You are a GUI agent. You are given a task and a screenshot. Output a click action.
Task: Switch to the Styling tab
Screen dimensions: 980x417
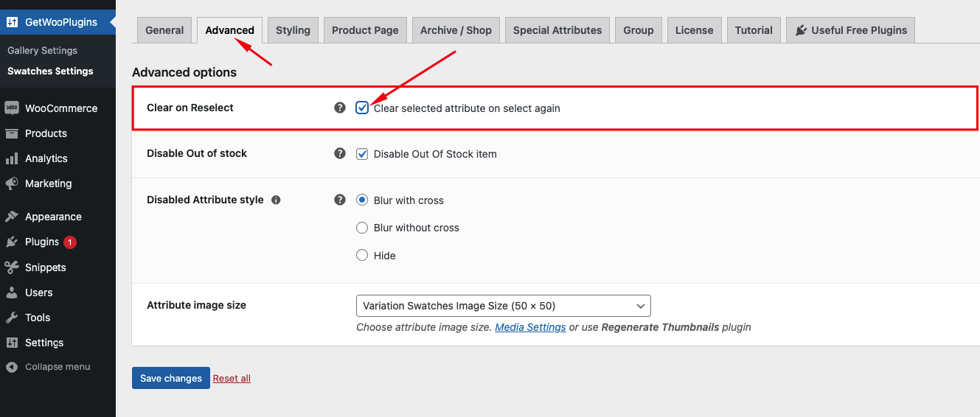[293, 30]
